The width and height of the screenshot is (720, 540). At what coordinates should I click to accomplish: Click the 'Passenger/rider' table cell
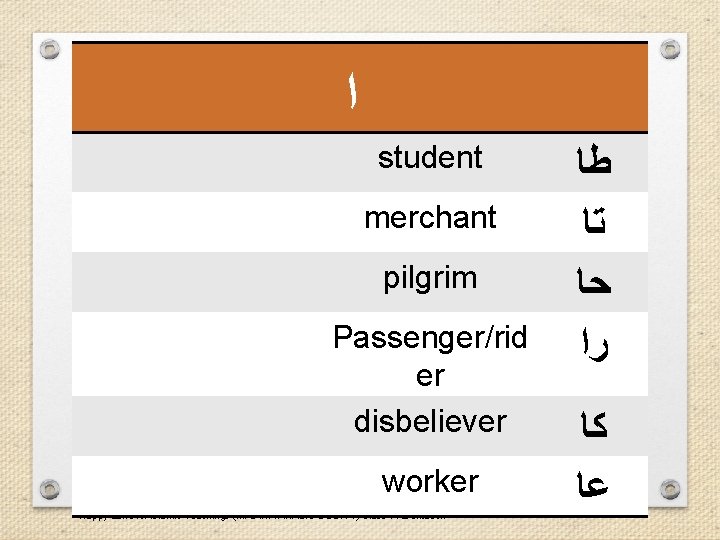pyautogui.click(x=430, y=356)
